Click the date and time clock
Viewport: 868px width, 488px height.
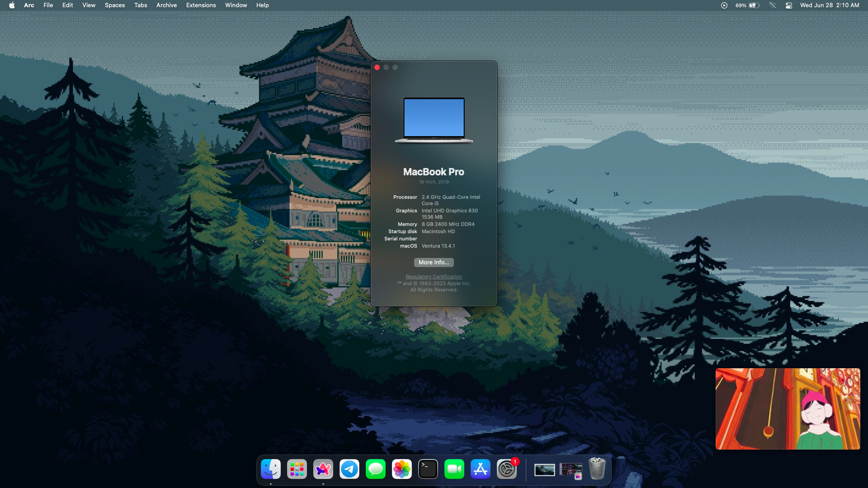tap(830, 5)
